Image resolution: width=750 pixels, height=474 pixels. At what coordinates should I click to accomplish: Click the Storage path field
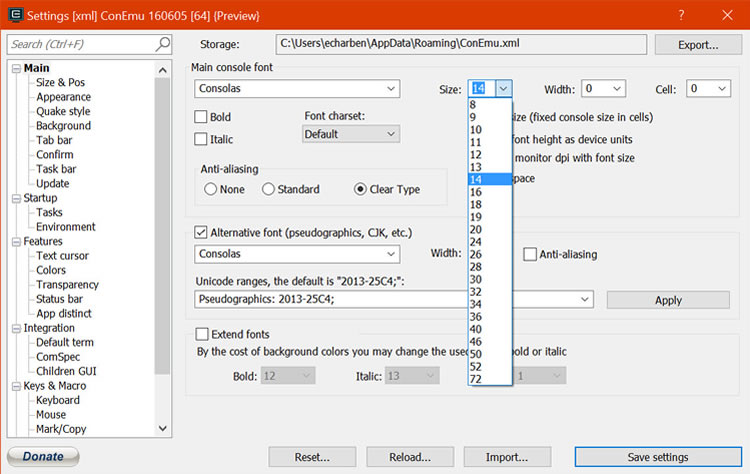(461, 44)
